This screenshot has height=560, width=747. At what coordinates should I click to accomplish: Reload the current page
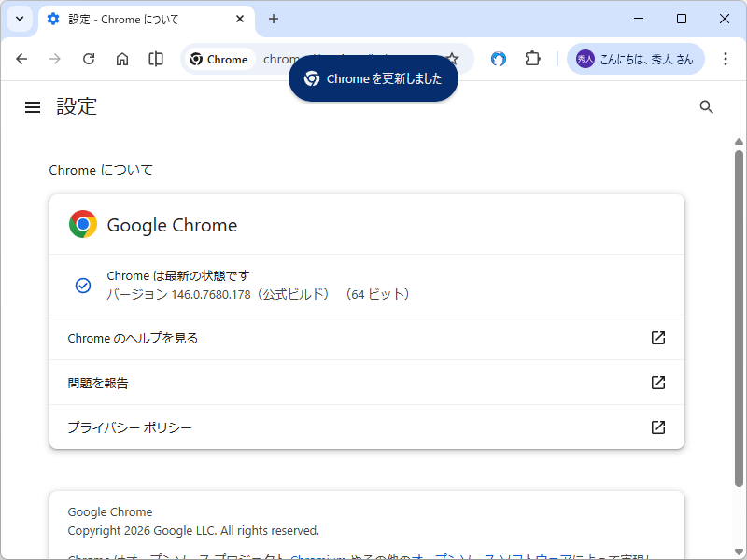pos(89,58)
